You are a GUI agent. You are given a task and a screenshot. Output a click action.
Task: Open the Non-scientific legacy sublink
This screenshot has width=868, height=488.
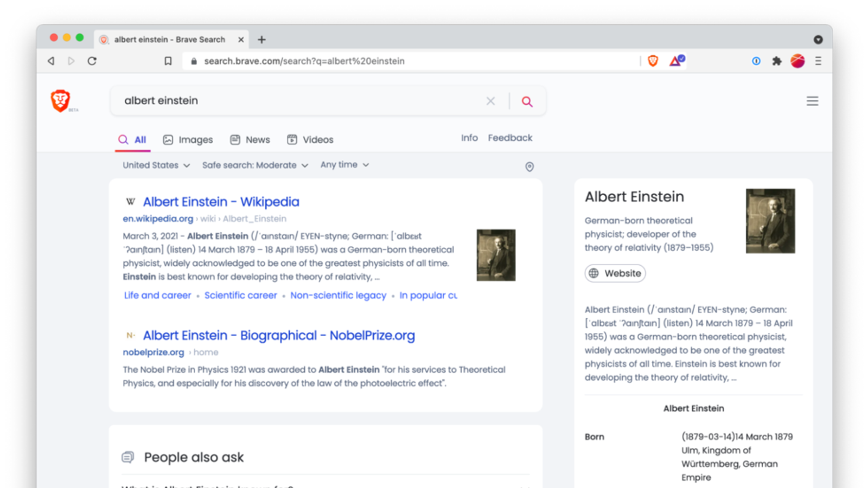(338, 295)
